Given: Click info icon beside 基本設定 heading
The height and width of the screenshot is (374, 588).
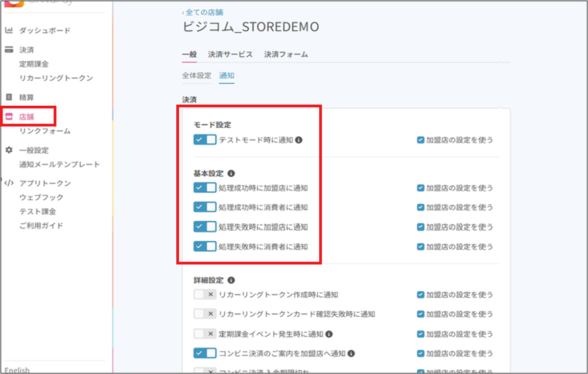Looking at the screenshot, I should [231, 173].
